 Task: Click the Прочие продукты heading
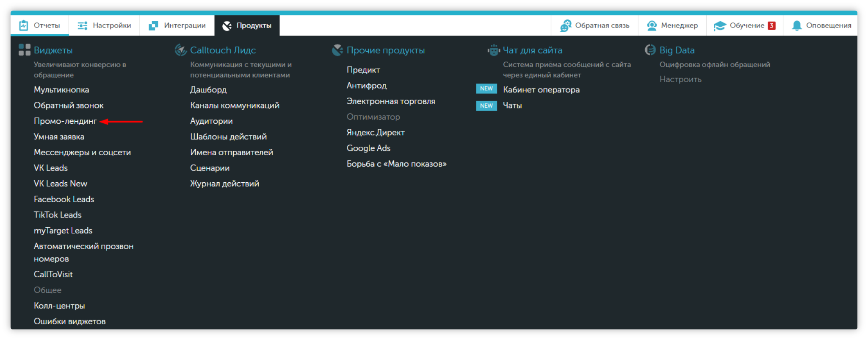click(x=386, y=50)
